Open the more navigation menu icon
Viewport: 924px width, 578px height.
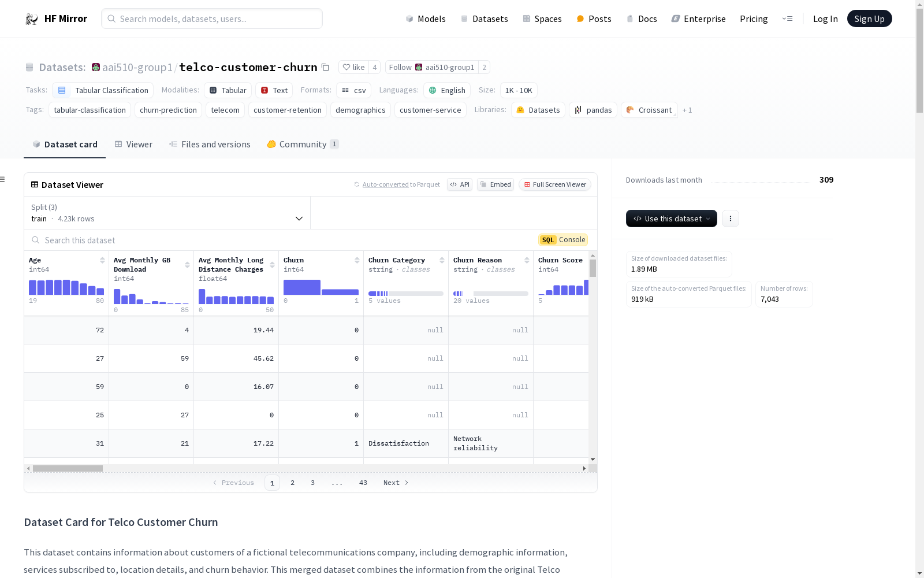pos(787,18)
